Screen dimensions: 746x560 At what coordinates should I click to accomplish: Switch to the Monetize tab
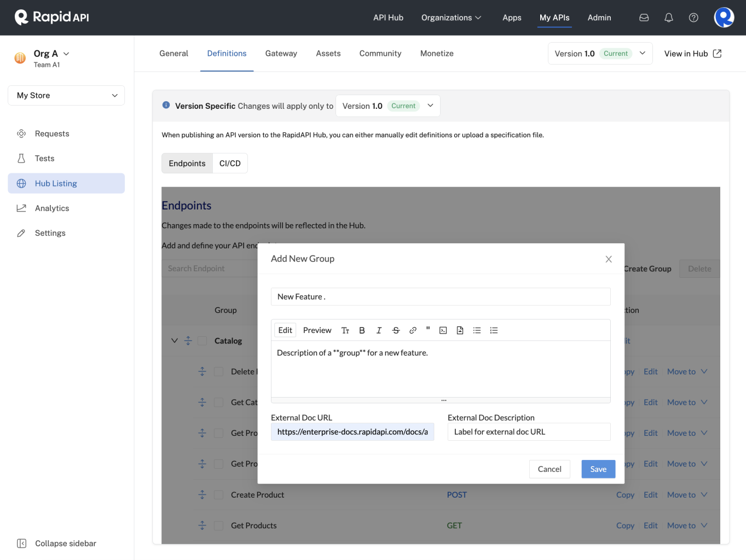(437, 54)
